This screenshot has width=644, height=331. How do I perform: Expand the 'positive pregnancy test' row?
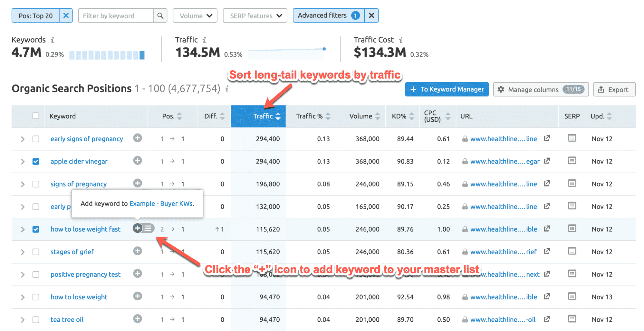tap(23, 275)
